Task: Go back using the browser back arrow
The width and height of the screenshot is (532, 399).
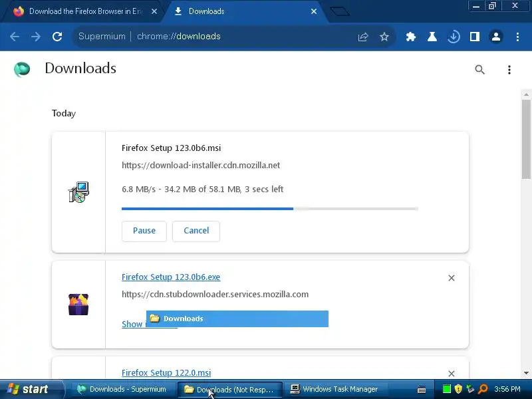Action: pyautogui.click(x=14, y=37)
